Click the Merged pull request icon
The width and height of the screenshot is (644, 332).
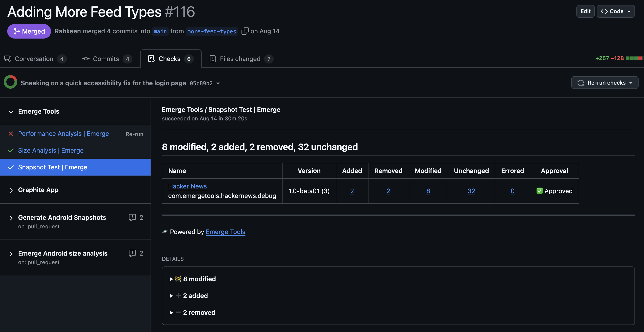click(16, 31)
